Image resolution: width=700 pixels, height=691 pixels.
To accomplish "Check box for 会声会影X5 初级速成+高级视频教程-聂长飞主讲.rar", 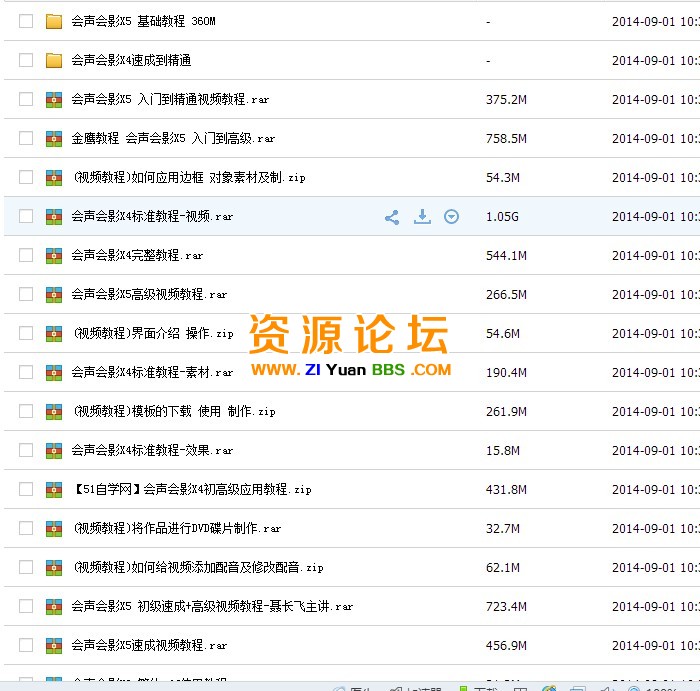I will pos(26,606).
